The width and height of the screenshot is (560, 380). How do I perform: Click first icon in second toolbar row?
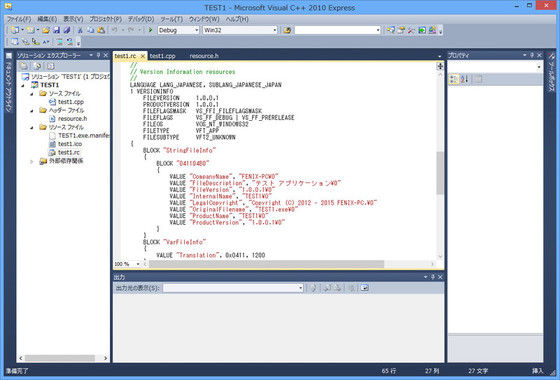coord(14,42)
